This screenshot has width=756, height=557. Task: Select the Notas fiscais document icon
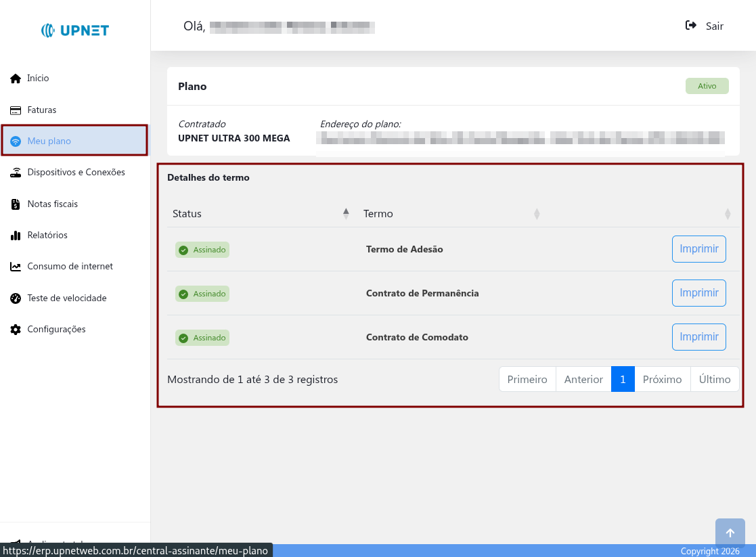tap(15, 204)
